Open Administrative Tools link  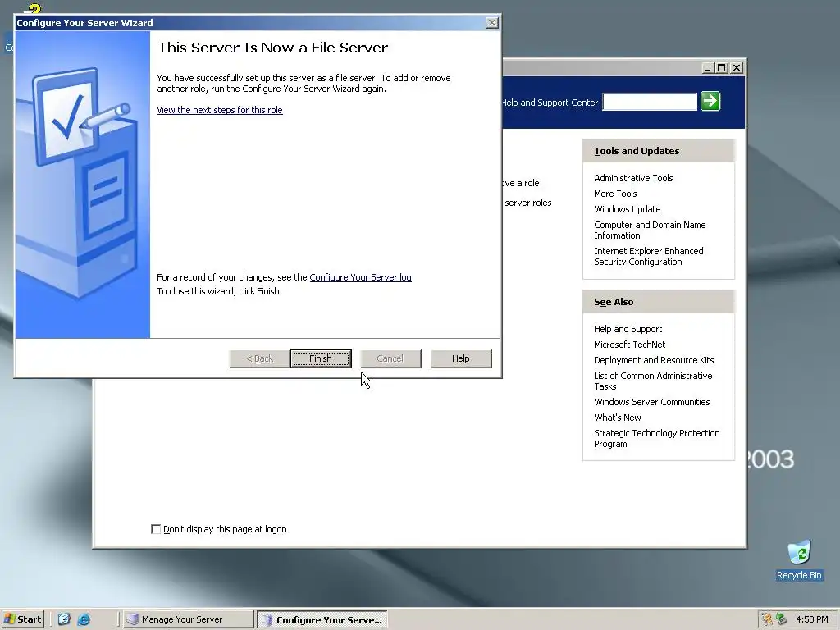tap(633, 178)
